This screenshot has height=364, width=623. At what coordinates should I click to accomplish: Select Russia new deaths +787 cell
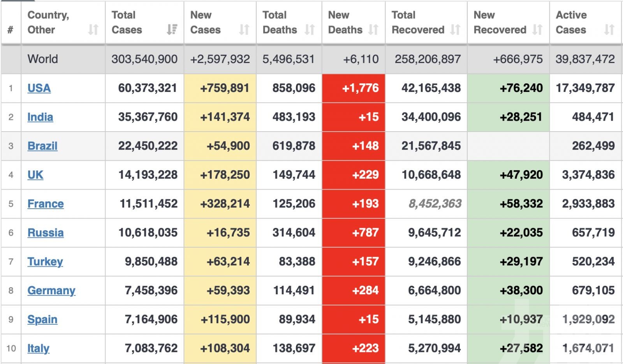tap(354, 233)
